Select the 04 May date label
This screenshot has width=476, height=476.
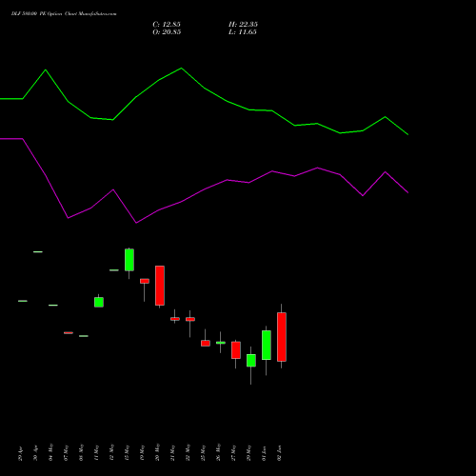tap(51, 453)
